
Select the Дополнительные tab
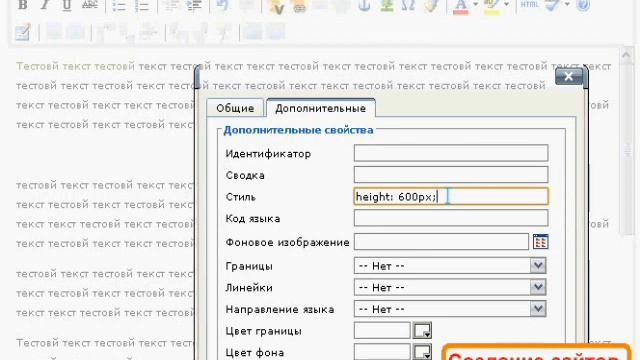tap(320, 108)
